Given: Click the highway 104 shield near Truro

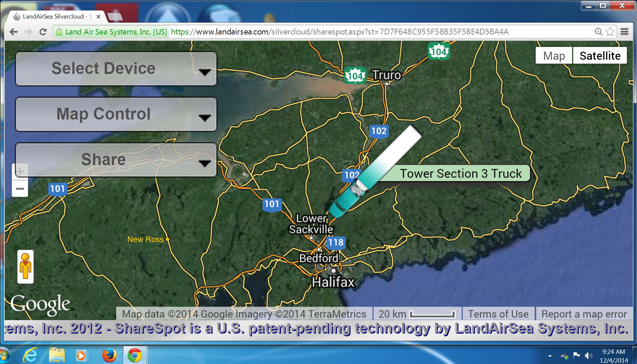Looking at the screenshot, I should click(x=355, y=76).
